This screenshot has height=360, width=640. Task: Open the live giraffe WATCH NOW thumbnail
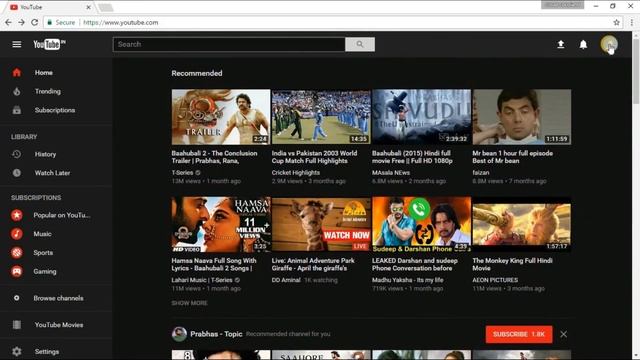pos(321,224)
